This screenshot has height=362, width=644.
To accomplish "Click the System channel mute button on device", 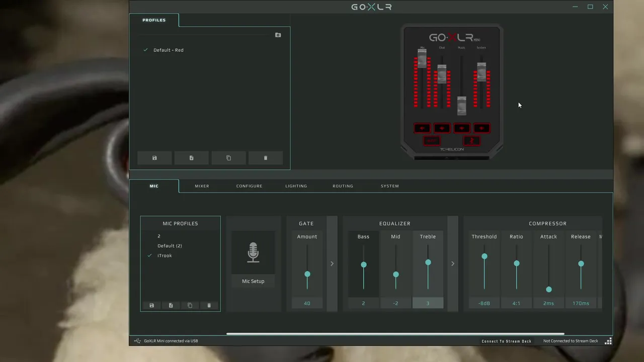I will 481,128.
